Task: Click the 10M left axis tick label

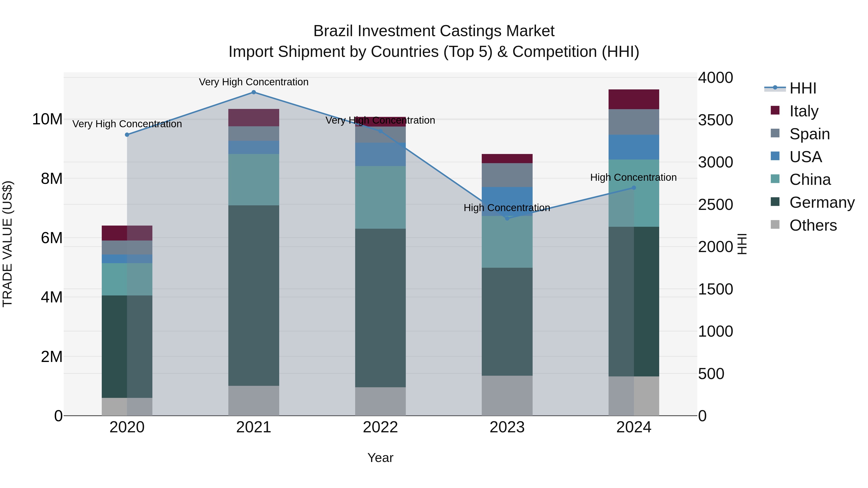Action: tap(47, 119)
